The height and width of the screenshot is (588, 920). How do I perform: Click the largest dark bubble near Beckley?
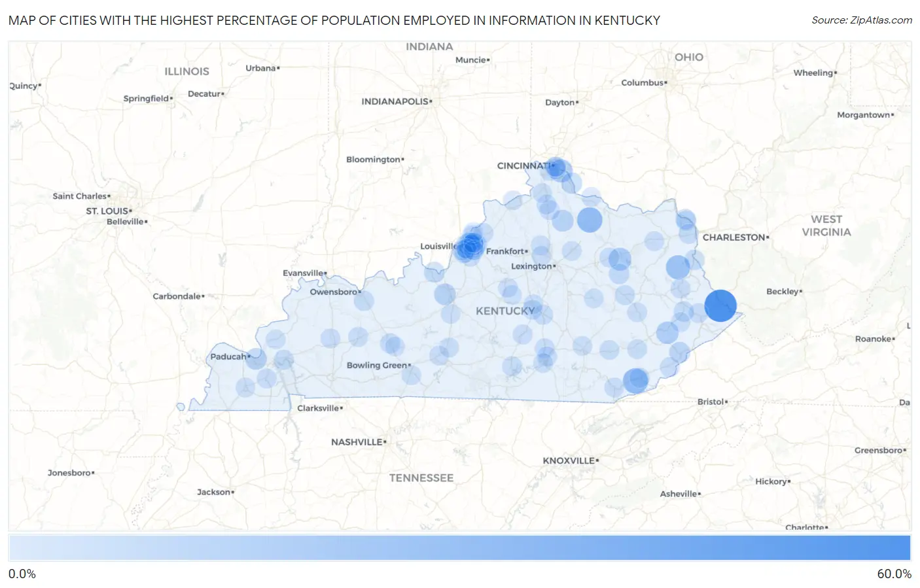[720, 305]
